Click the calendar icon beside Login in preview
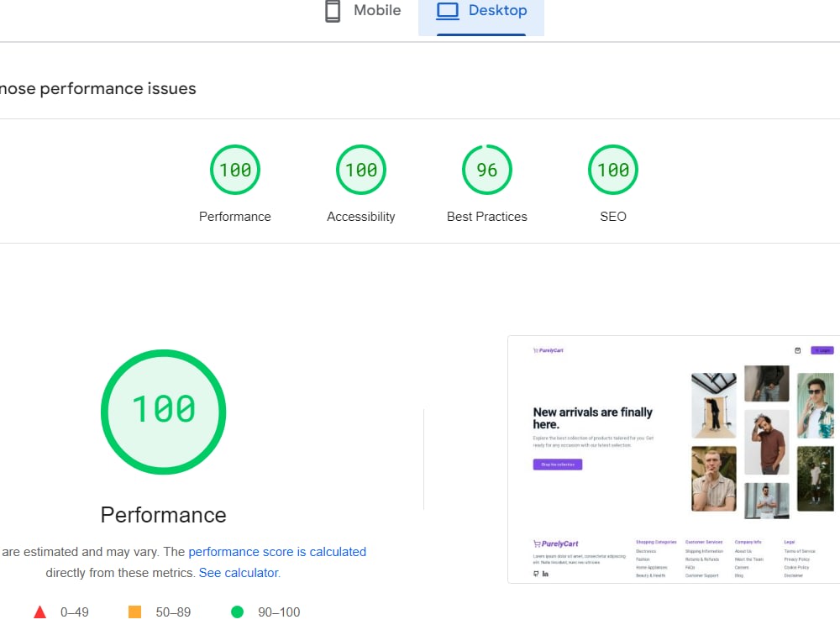The image size is (840, 630). pyautogui.click(x=799, y=350)
